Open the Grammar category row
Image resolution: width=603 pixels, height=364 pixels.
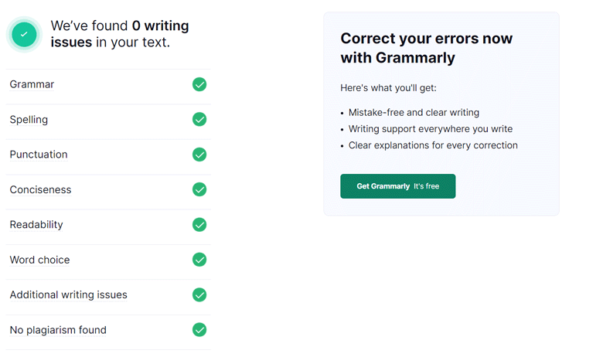(x=32, y=84)
